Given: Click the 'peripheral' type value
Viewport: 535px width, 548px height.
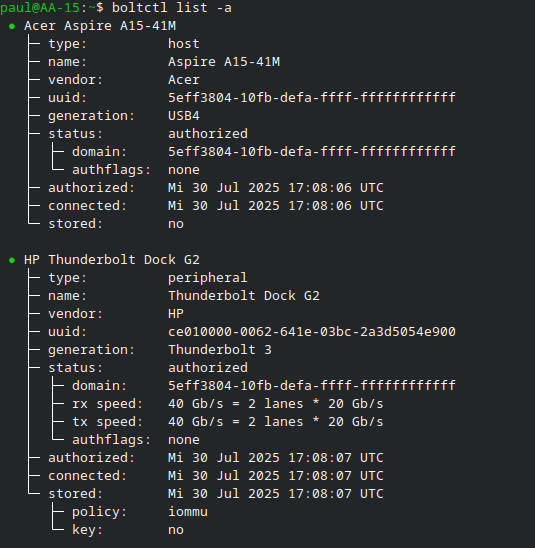Looking at the screenshot, I should (x=208, y=278).
